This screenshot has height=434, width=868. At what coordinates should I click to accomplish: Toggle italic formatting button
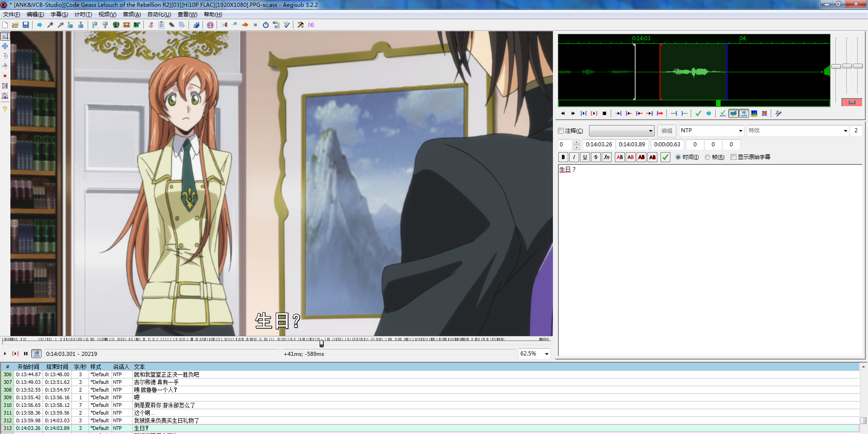574,157
